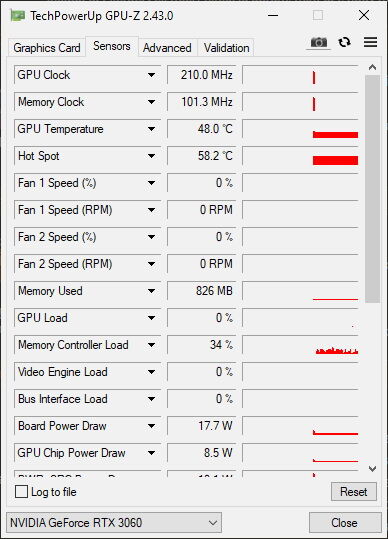Switch to the Graphics Card tab
The image size is (388, 539).
[x=47, y=48]
